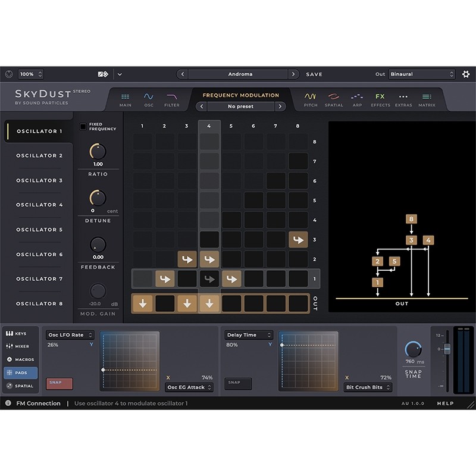The height and width of the screenshot is (476, 476).
Task: Select Oscillator 4
Action: click(39, 205)
